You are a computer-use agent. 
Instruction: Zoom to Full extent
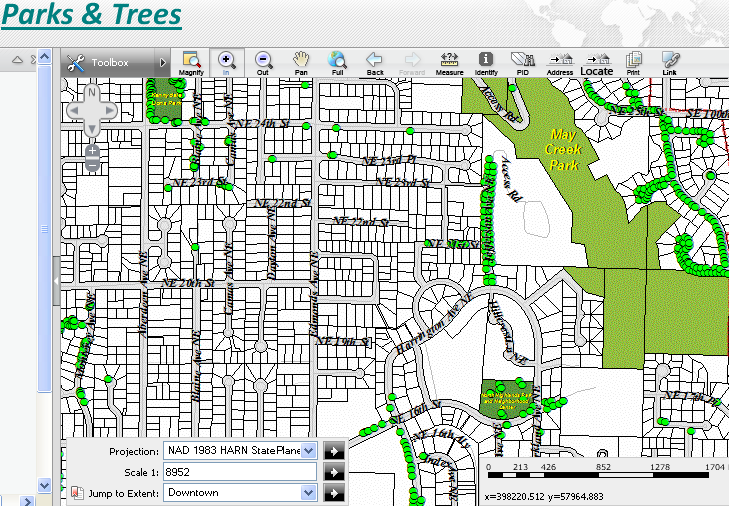(337, 62)
